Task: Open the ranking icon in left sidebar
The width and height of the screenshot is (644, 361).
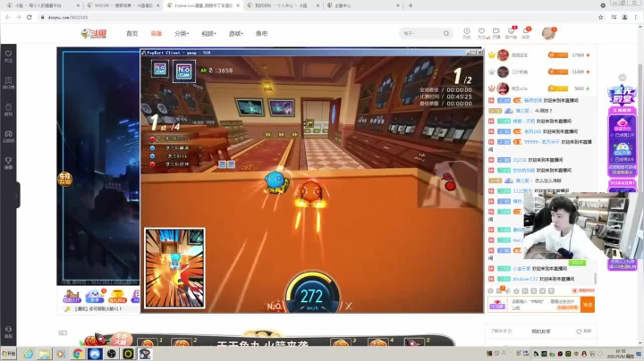Action: tap(8, 82)
